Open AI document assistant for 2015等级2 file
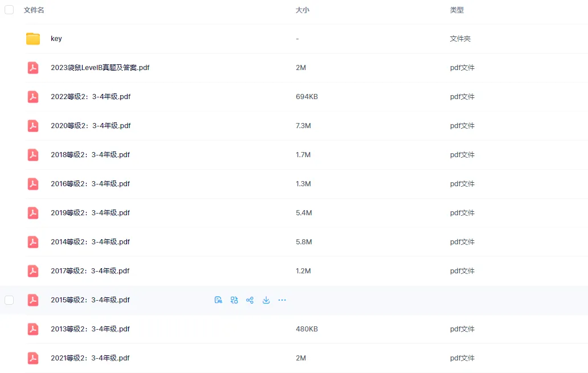 218,300
